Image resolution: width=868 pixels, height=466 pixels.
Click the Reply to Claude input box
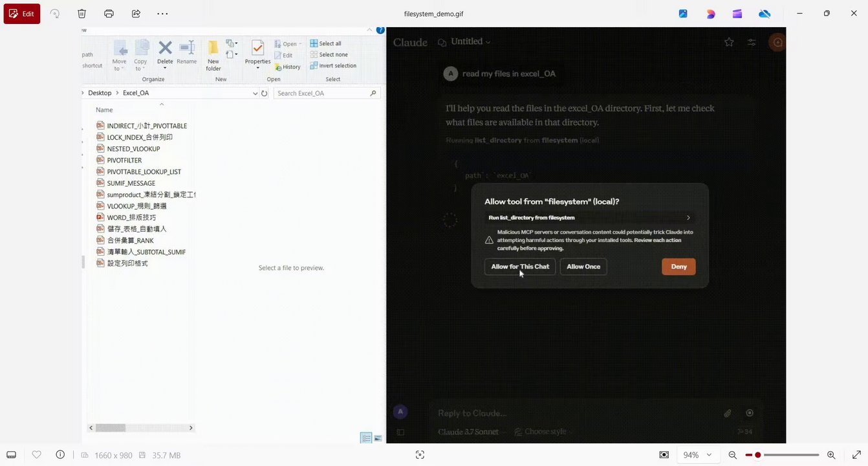(576, 413)
